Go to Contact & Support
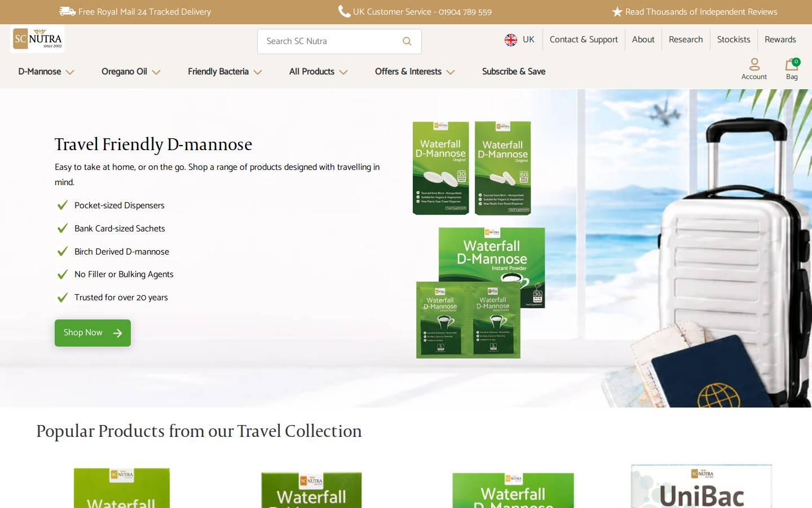The height and width of the screenshot is (508, 812). (x=584, y=40)
